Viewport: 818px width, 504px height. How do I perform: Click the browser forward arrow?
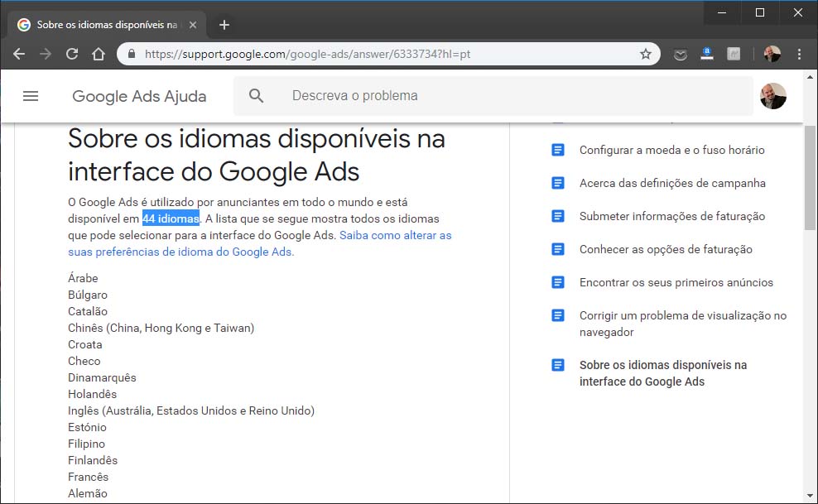[46, 54]
